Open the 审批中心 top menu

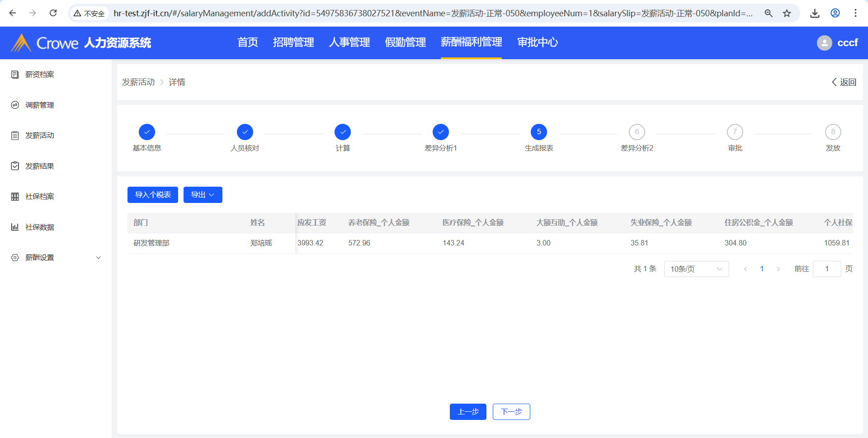(x=537, y=42)
